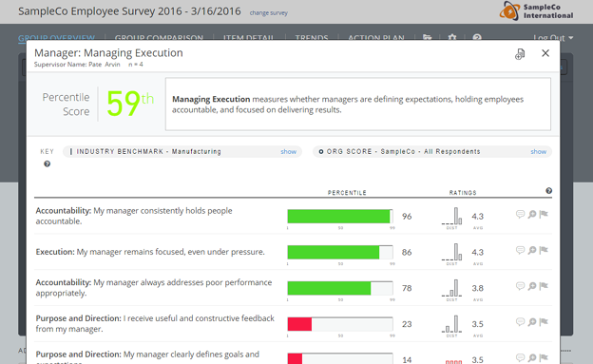Open comments for 'consistently holds people accountable' row
The image size is (593, 364).
(x=520, y=214)
